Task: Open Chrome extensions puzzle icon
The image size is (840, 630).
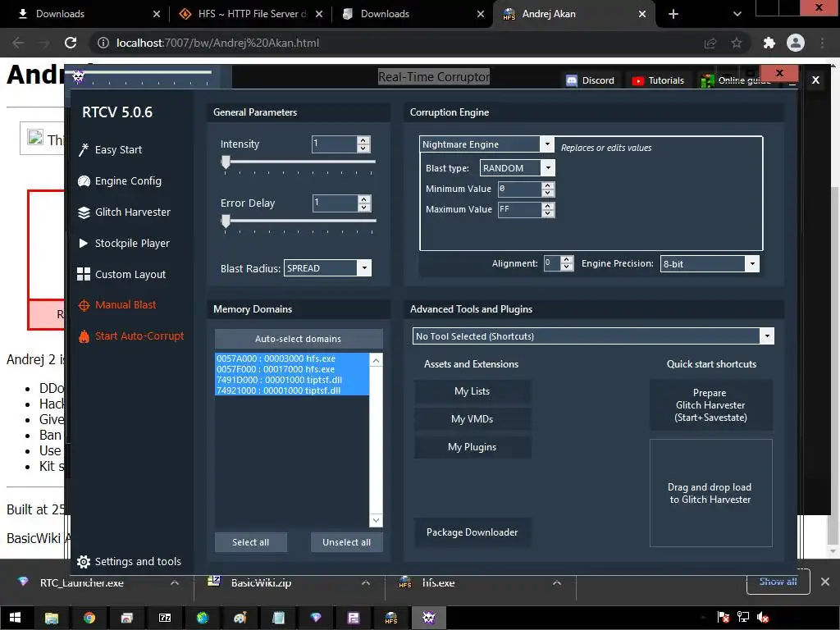Action: 769,43
